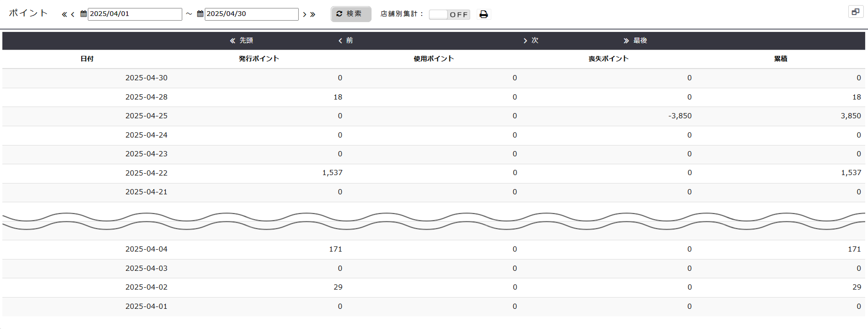Click calendar icon beside start date
This screenshot has width=868, height=329.
84,14
